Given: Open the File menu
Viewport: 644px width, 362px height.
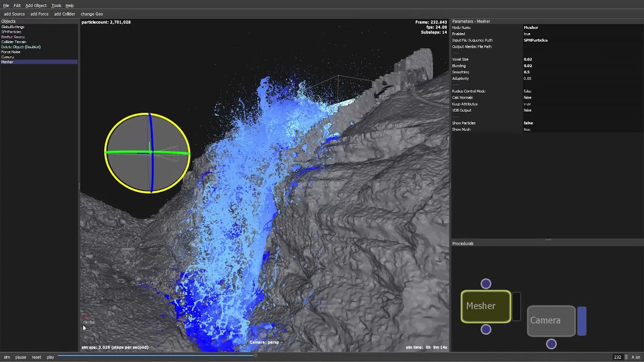Looking at the screenshot, I should click(x=7, y=6).
